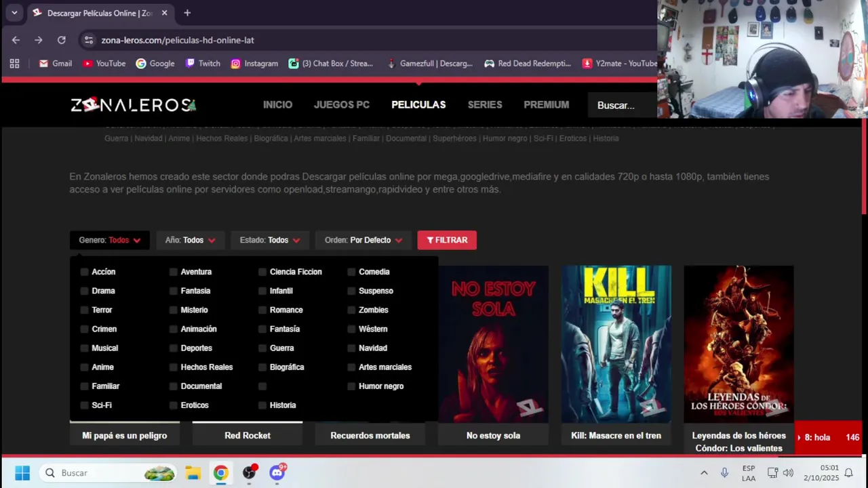Open the tab search dropdown arrow
This screenshot has height=488, width=868.
pyautogui.click(x=14, y=13)
